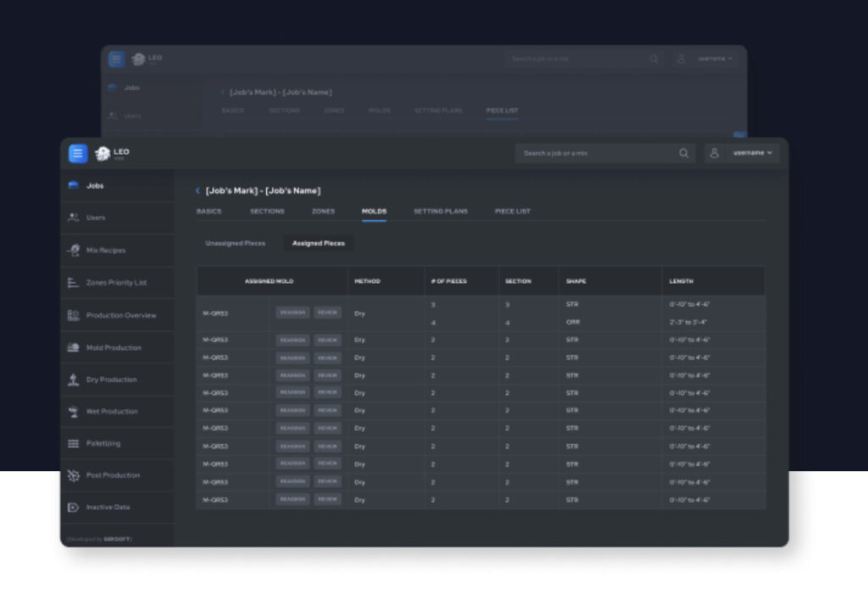Click the REVIEW button for M-QR53

click(327, 312)
